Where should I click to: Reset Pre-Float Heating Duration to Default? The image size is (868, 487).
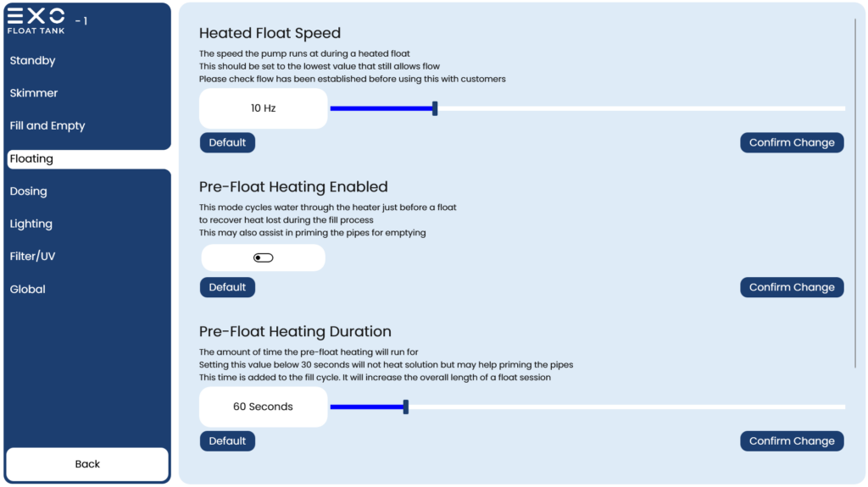click(227, 441)
